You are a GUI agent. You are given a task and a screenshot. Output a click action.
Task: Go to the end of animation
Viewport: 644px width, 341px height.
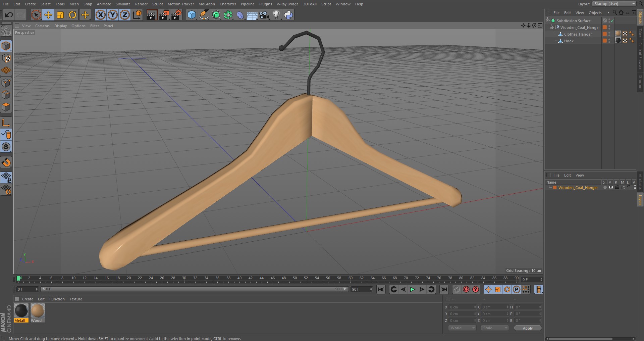click(x=444, y=289)
